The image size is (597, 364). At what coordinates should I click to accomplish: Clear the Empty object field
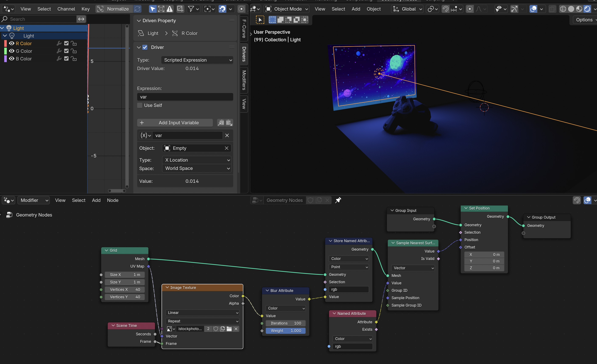coord(227,148)
